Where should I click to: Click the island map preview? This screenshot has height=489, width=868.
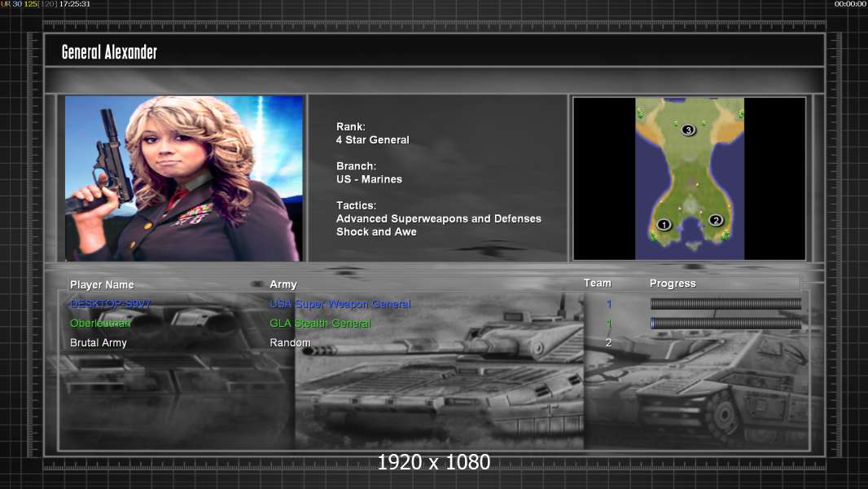pos(689,178)
